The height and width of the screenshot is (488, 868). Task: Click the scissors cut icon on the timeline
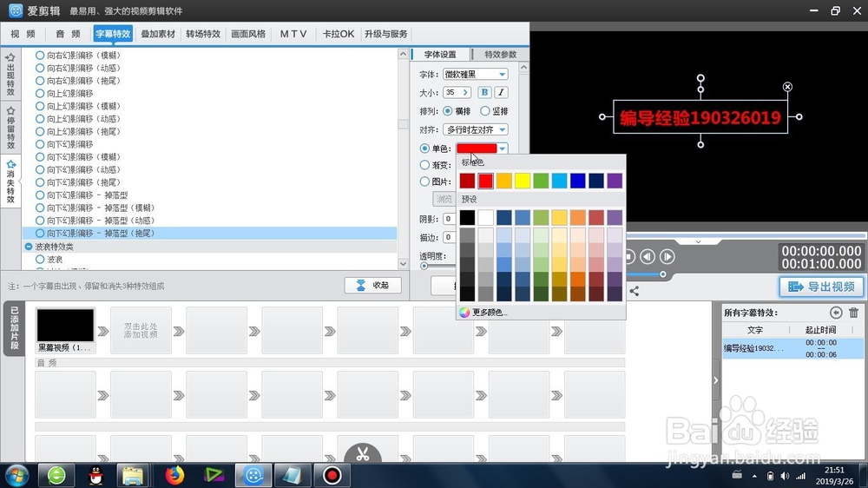click(363, 454)
